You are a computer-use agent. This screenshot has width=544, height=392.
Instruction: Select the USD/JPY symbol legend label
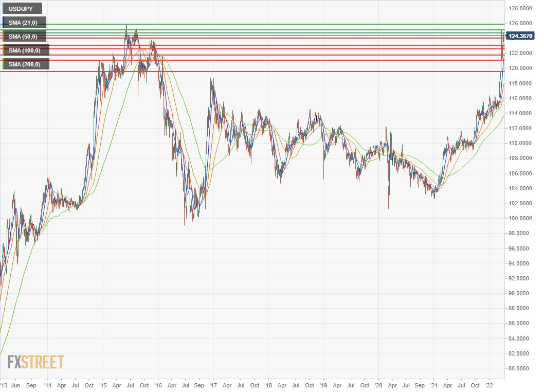click(22, 9)
